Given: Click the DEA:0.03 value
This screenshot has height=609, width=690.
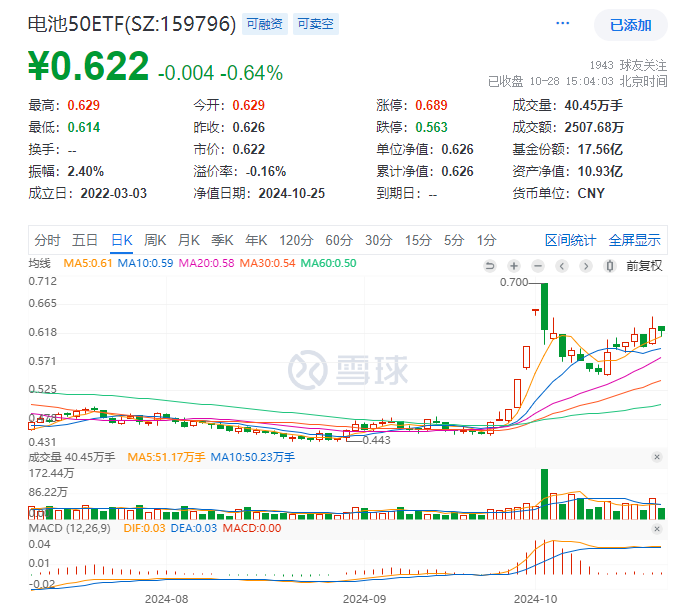Looking at the screenshot, I should [194, 528].
